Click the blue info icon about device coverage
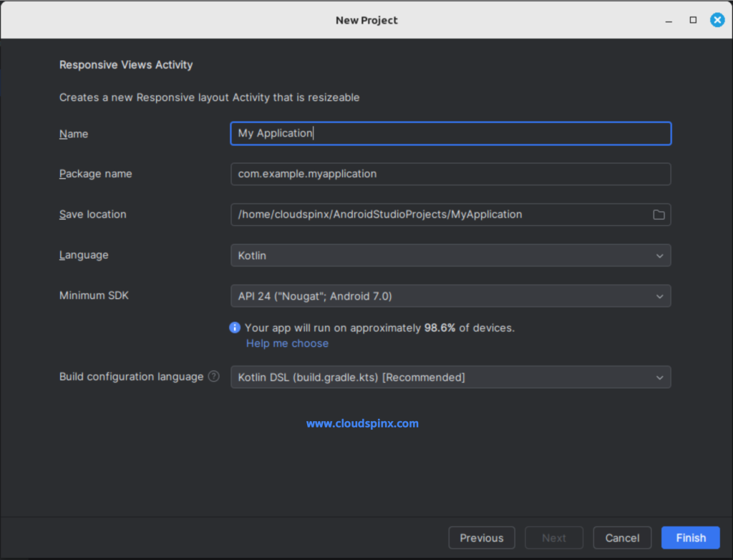This screenshot has height=560, width=733. (234, 328)
